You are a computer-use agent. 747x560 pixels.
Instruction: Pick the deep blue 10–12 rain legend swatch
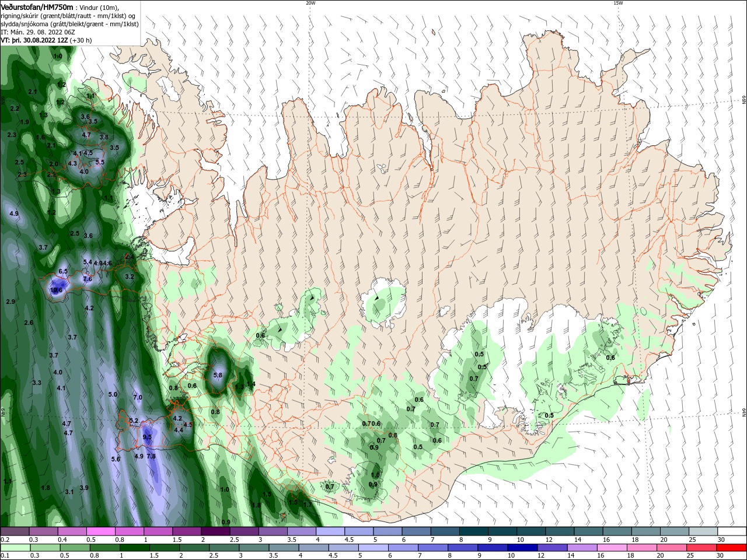tap(523, 548)
